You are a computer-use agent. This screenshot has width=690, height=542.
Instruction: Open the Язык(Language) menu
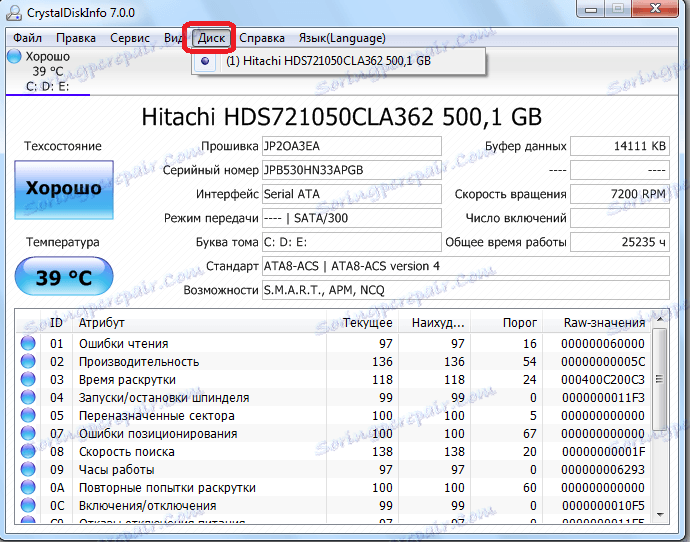click(x=342, y=38)
